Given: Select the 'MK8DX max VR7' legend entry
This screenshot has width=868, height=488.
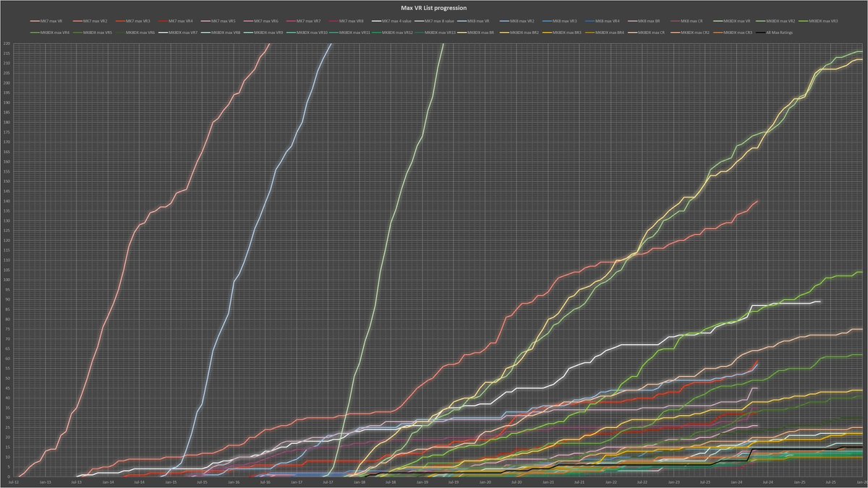Looking at the screenshot, I should click(x=177, y=32).
